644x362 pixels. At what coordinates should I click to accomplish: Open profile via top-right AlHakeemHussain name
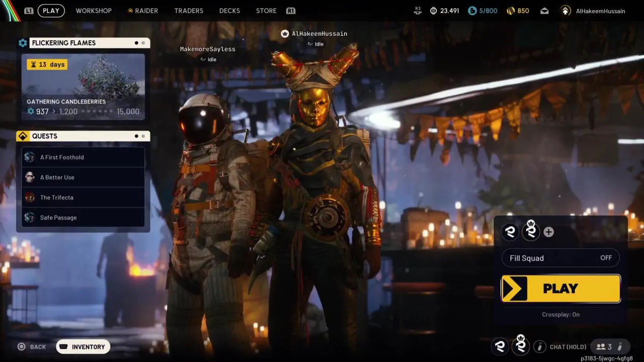click(x=600, y=11)
